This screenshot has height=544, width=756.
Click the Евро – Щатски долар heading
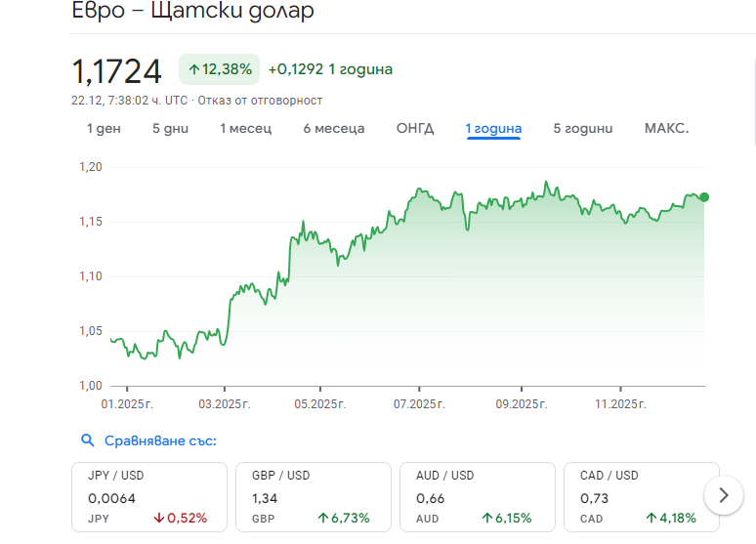pos(192,11)
